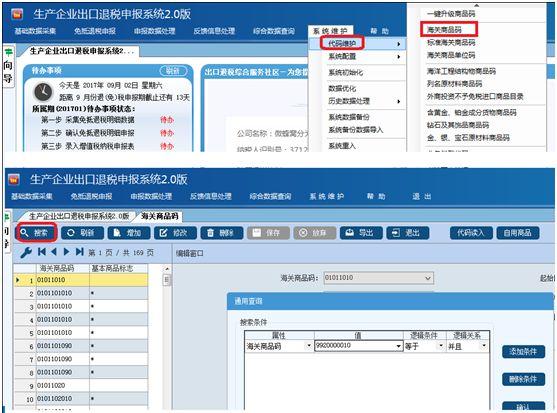
Task: Select table row 10 with code 0101102010
Action: coord(81,399)
